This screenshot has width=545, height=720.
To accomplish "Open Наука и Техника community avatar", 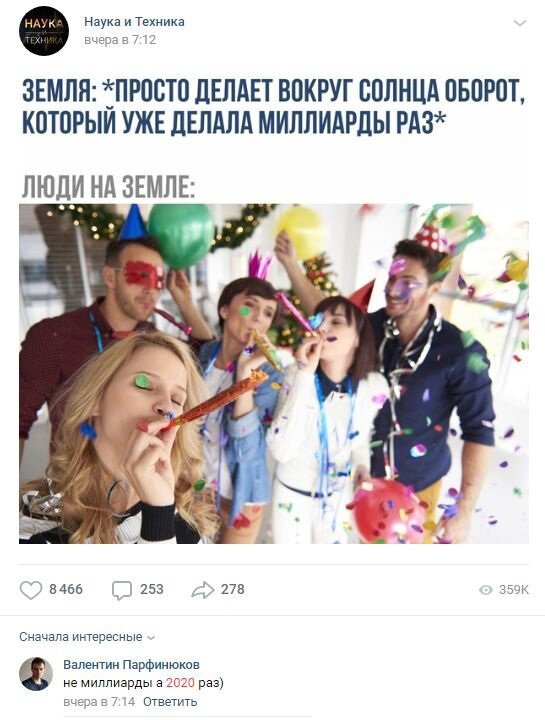I will [x=44, y=31].
